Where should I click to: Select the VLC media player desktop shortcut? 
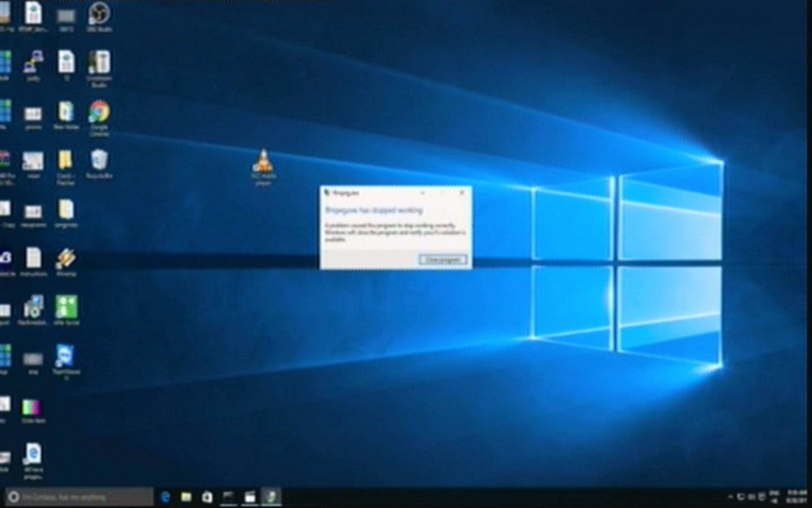click(263, 167)
